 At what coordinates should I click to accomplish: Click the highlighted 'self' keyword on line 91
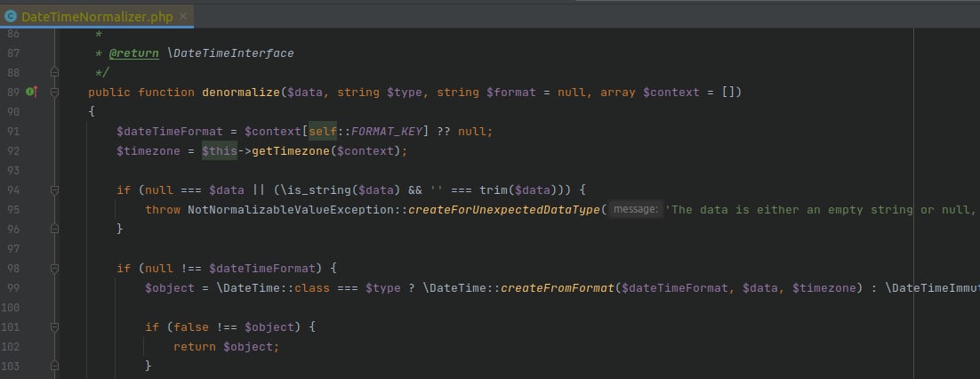click(x=323, y=132)
